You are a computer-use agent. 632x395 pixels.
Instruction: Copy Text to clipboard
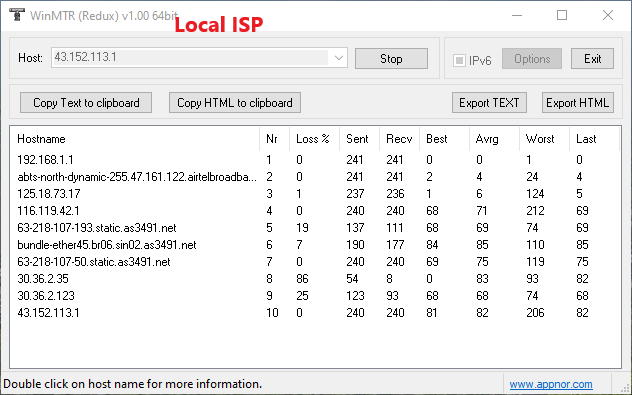pos(86,103)
